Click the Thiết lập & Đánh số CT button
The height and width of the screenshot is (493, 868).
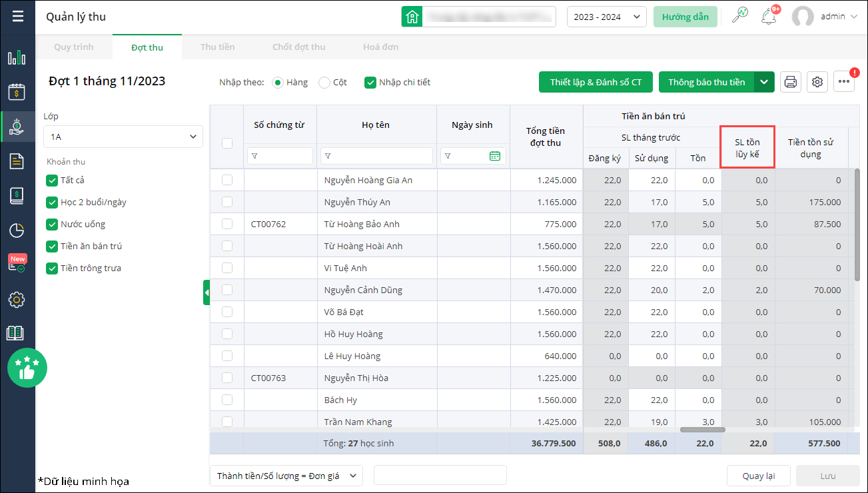pos(596,82)
